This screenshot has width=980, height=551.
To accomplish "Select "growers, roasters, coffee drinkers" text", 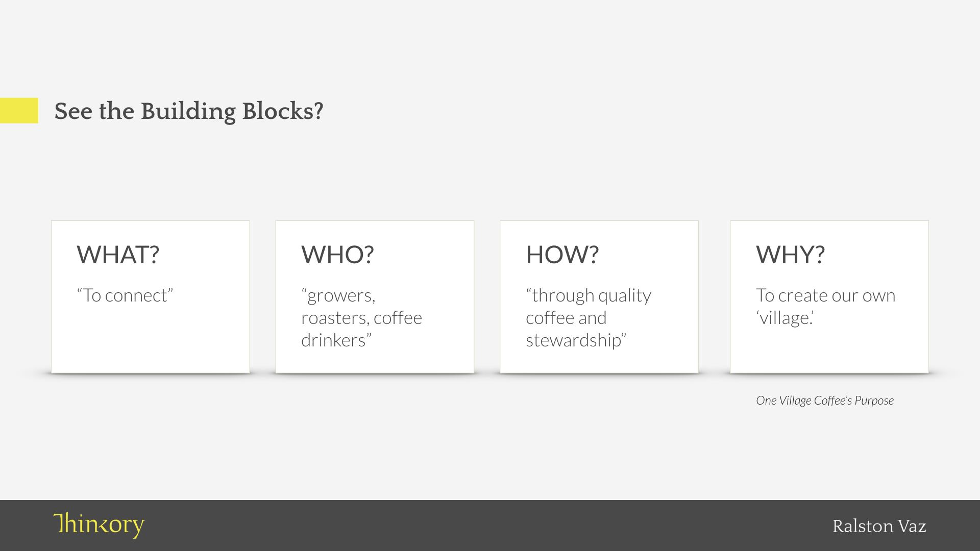I will [361, 318].
